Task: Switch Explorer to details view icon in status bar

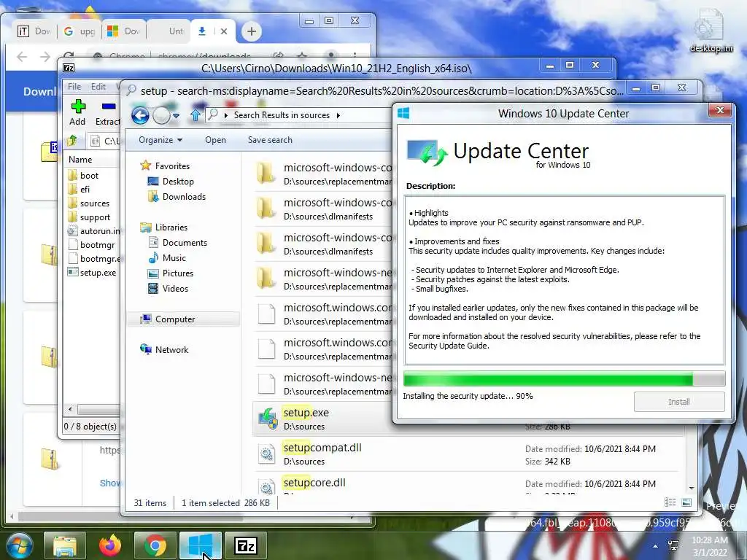Action: 670,502
